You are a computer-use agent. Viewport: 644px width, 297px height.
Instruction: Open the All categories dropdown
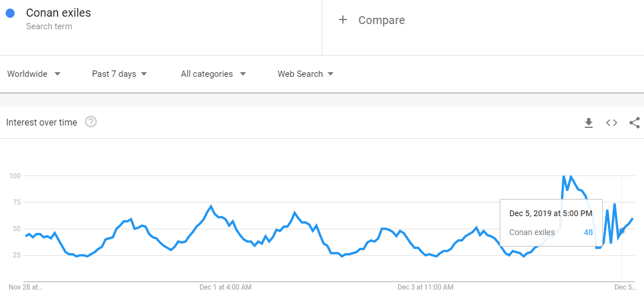pyautogui.click(x=213, y=74)
